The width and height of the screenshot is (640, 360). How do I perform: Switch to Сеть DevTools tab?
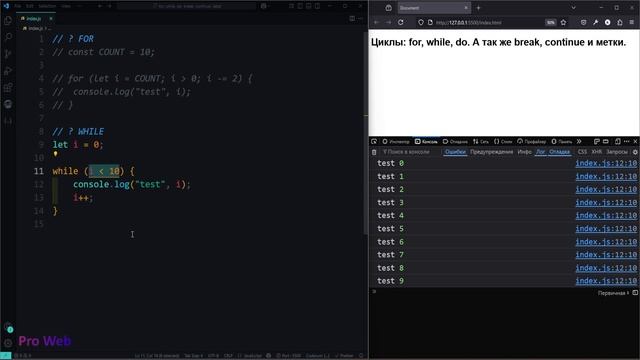[480, 142]
